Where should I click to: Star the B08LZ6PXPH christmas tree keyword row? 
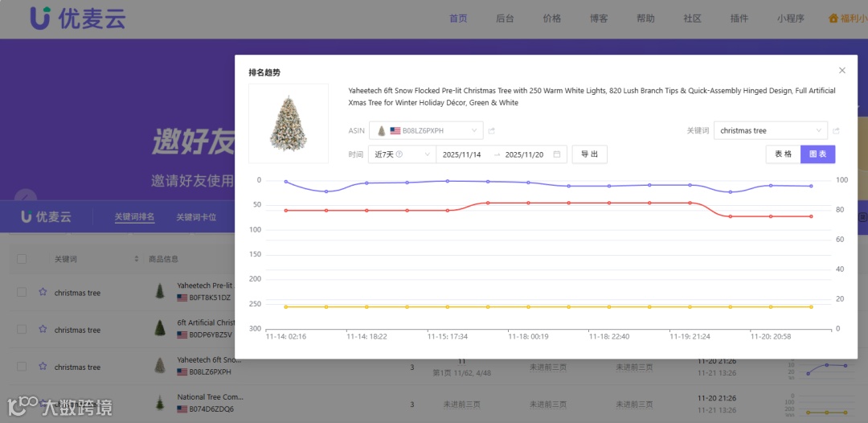(x=43, y=367)
